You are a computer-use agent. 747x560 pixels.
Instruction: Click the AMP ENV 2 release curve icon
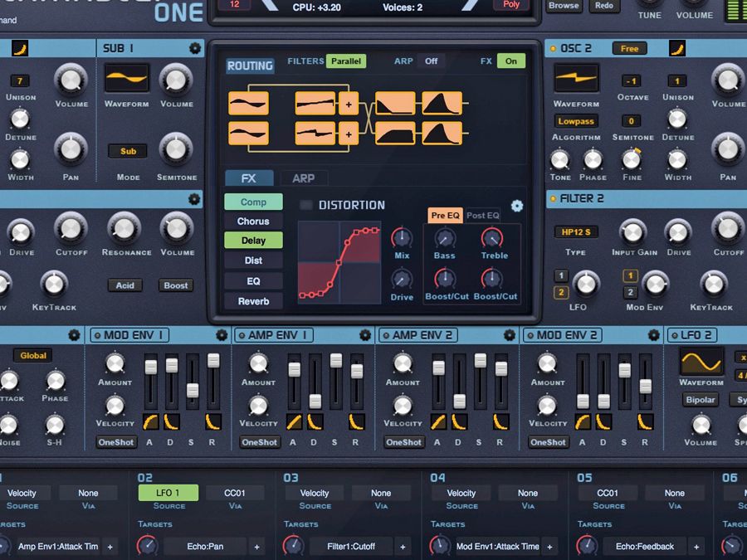(x=500, y=422)
